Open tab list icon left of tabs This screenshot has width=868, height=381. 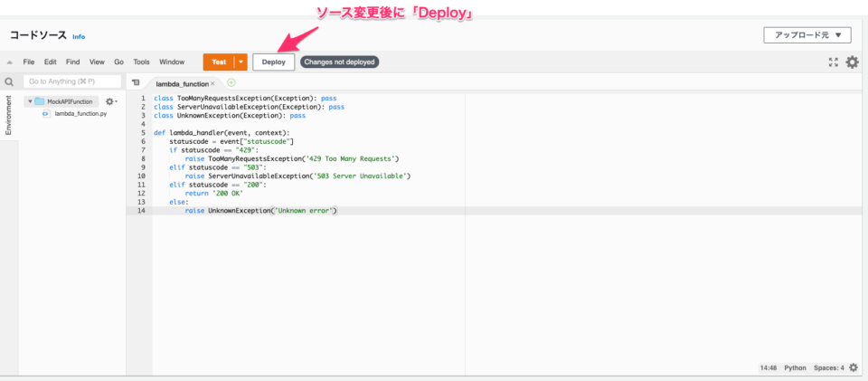point(136,82)
